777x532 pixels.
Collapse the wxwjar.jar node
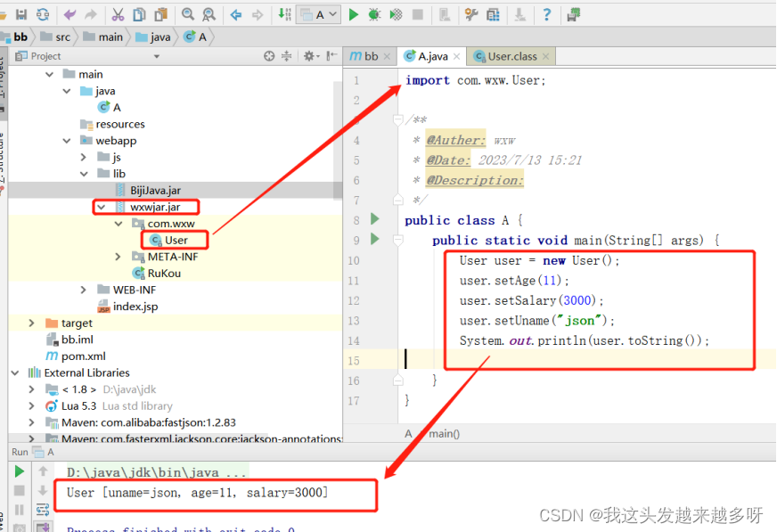pos(102,207)
